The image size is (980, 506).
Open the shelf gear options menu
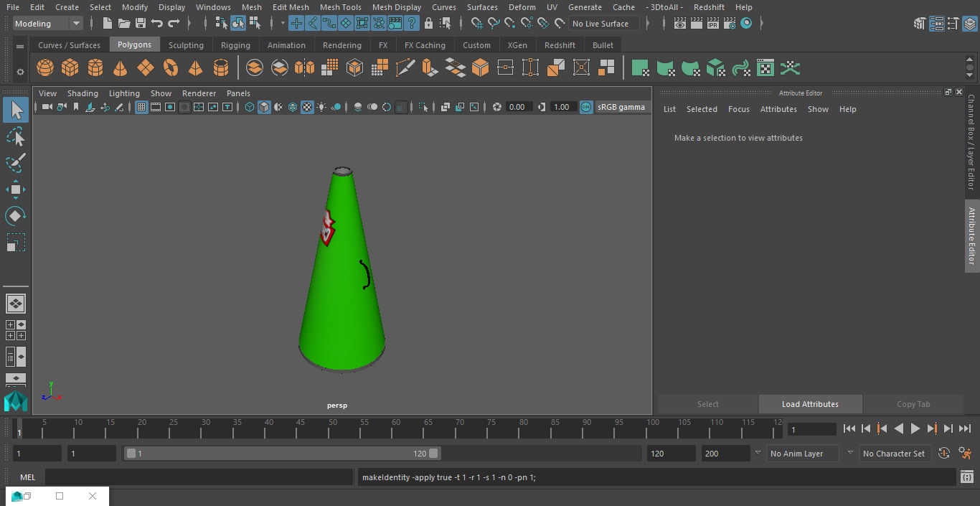point(20,71)
